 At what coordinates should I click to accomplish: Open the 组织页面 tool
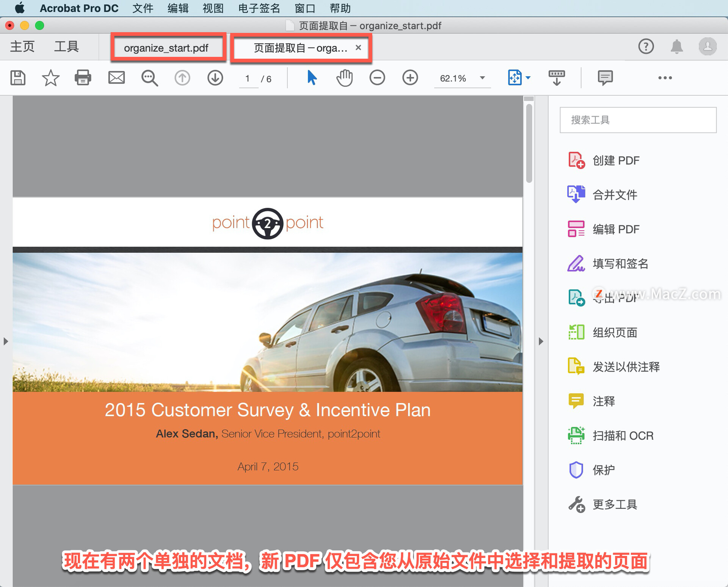(x=615, y=332)
